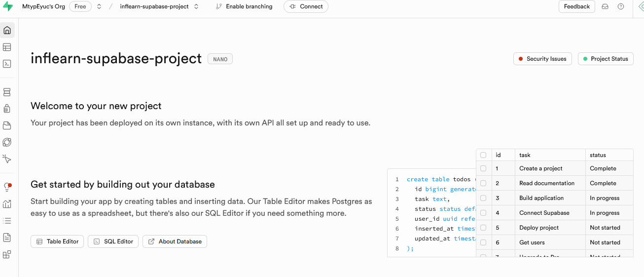This screenshot has width=644, height=277.
Task: Click the Complete status in Create a project row
Action: point(603,168)
